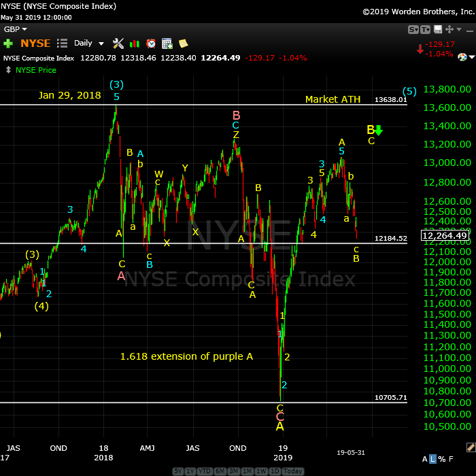This screenshot has height=476, width=476.
Task: Click the orange NYSE symbol label
Action: (x=35, y=44)
